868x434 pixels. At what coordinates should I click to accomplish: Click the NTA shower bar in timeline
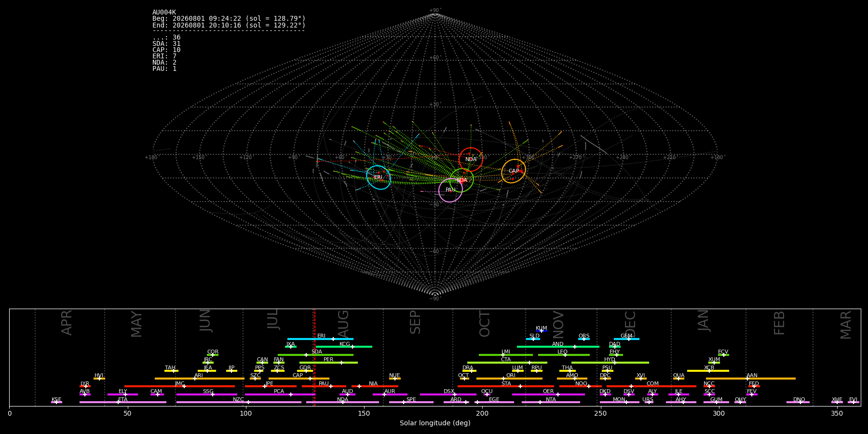(x=551, y=402)
